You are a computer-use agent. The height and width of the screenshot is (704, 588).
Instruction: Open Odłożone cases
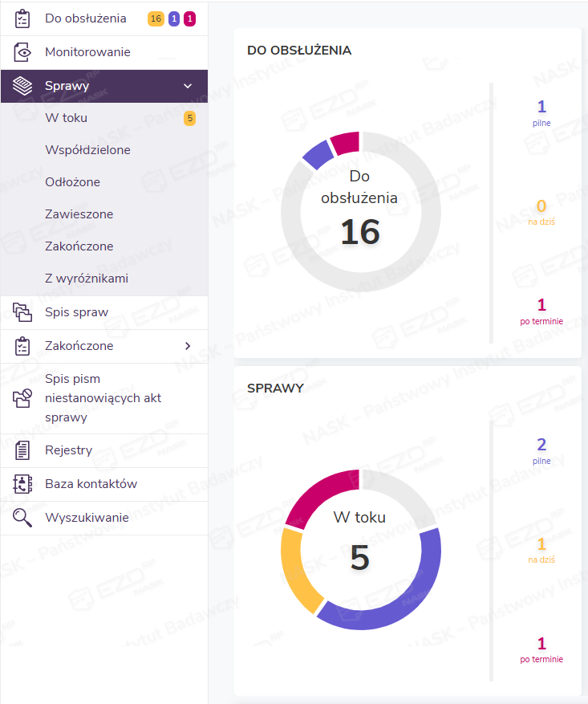72,182
